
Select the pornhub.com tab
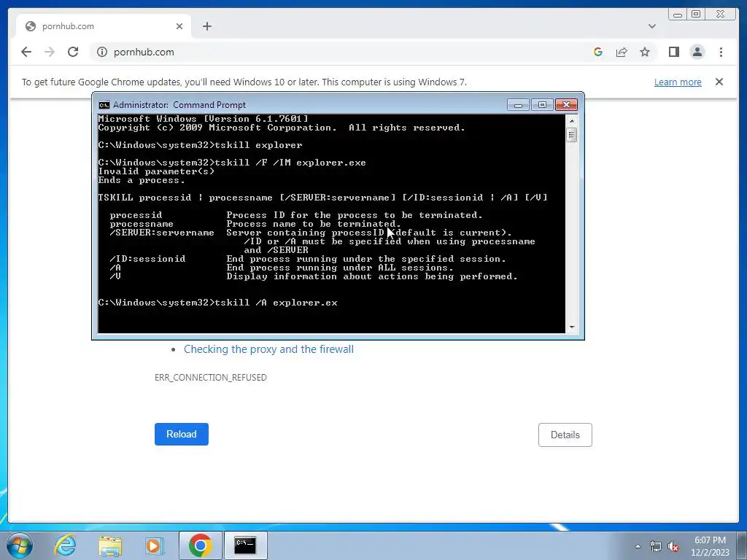(x=104, y=26)
